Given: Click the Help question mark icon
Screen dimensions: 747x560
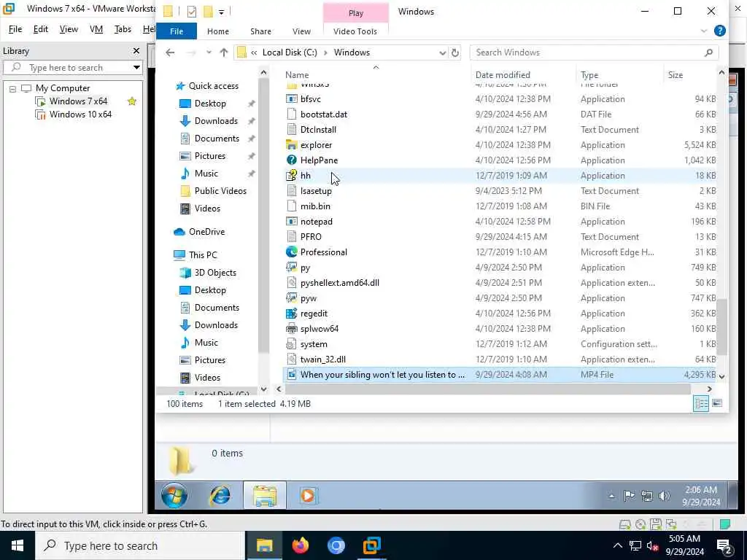Looking at the screenshot, I should [719, 31].
